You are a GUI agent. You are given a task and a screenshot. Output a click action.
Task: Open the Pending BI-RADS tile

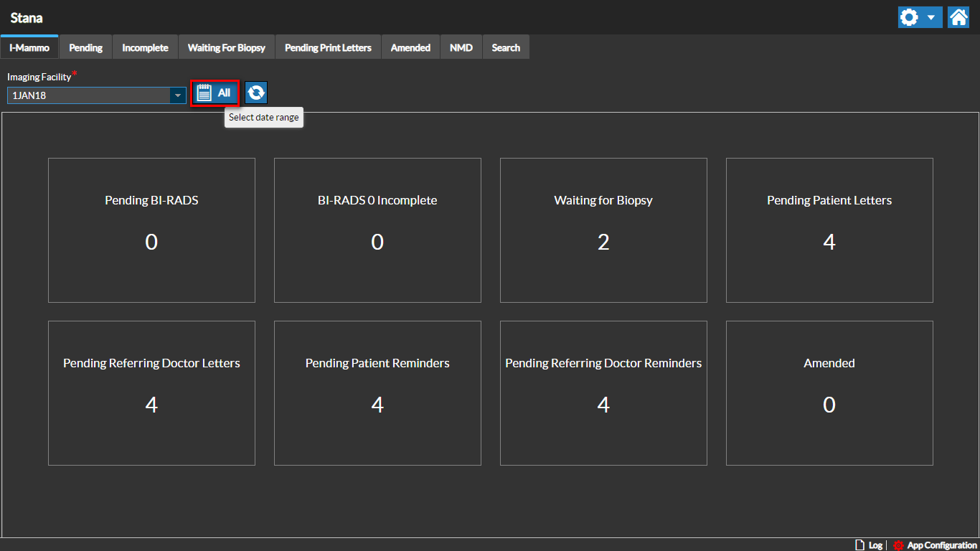[151, 230]
